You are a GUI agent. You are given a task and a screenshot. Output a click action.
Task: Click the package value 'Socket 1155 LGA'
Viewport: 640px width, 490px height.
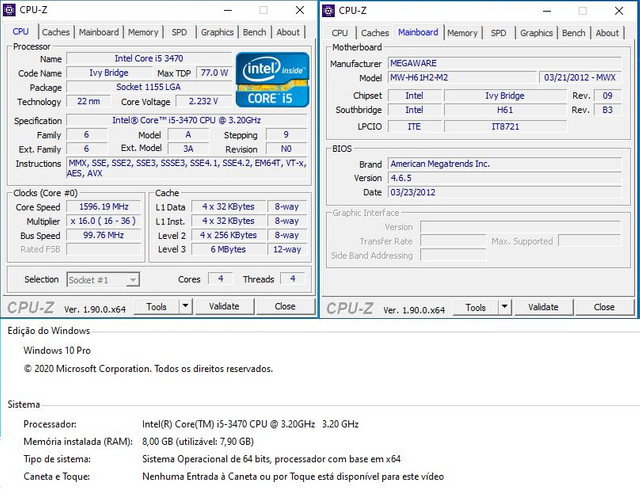tap(149, 87)
